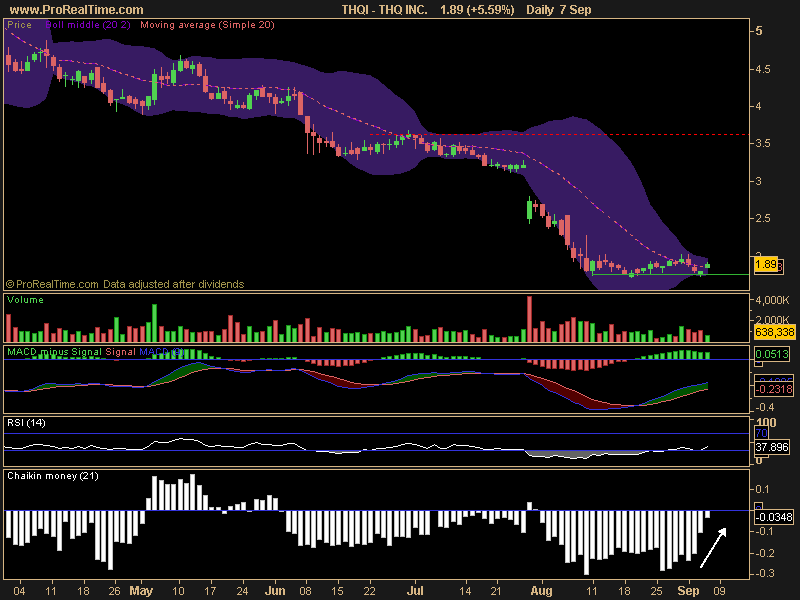Viewport: 800px width, 600px height.
Task: Click the 4,000K volume axis label
Action: click(772, 300)
